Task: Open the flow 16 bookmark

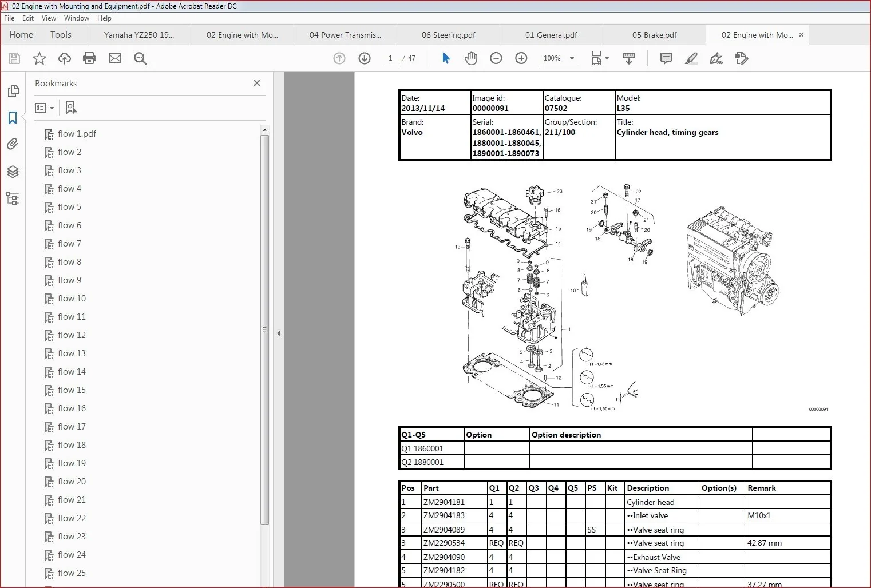Action: click(x=72, y=408)
